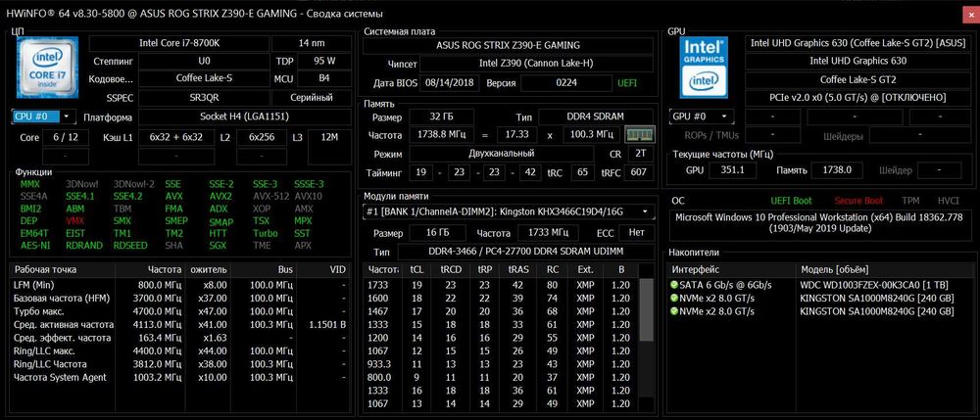The height and width of the screenshot is (420, 980).
Task: Click the green status icon of WDC WD1003FZEX drive
Action: (674, 285)
